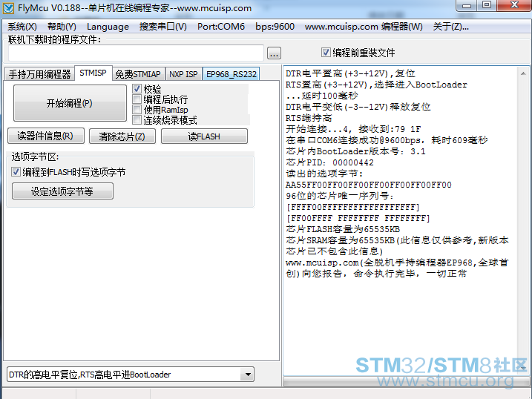Enable the 编程后执行 checkbox
The width and height of the screenshot is (532, 399).
[137, 99]
